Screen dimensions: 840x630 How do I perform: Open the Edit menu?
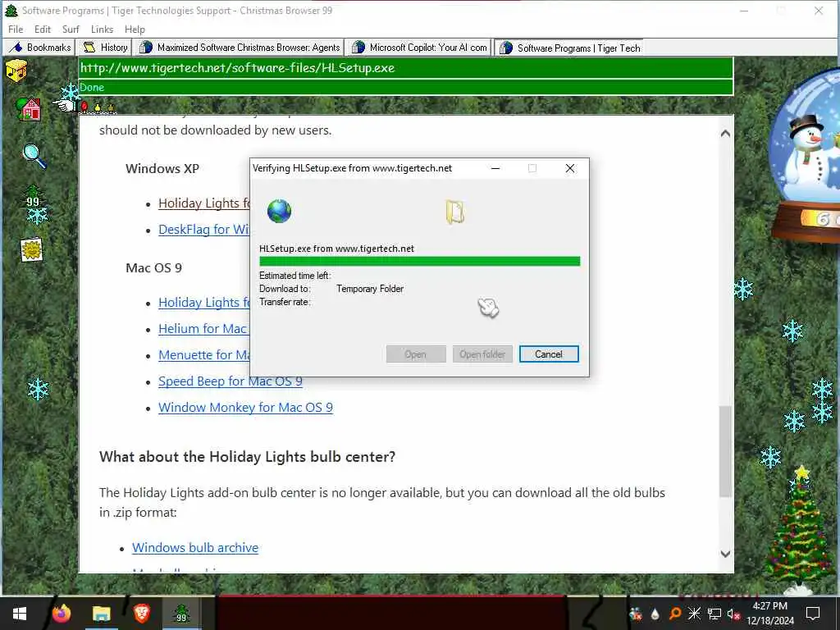43,30
